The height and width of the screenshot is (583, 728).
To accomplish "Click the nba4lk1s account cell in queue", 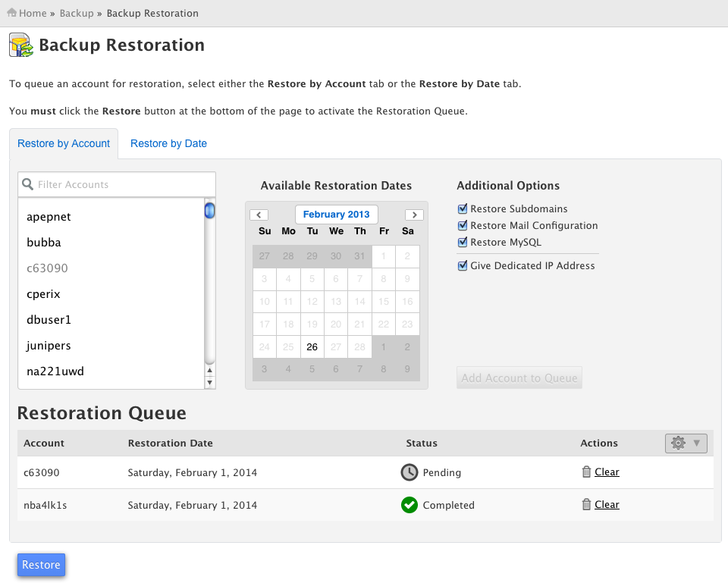I will 45,505.
